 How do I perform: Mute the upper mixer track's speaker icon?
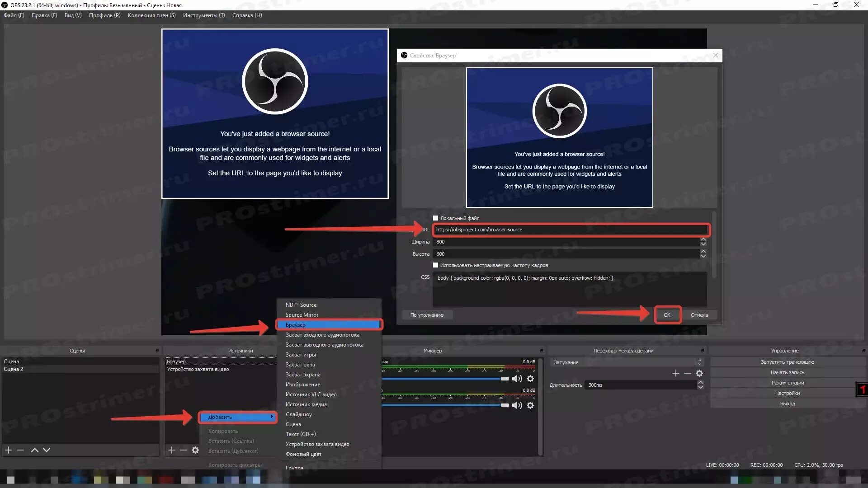517,379
